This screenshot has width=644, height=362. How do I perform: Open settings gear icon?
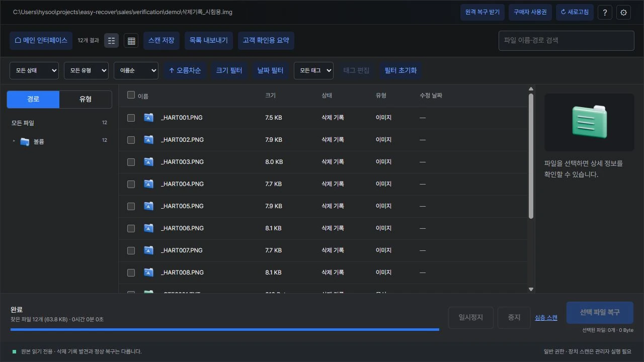coord(624,13)
